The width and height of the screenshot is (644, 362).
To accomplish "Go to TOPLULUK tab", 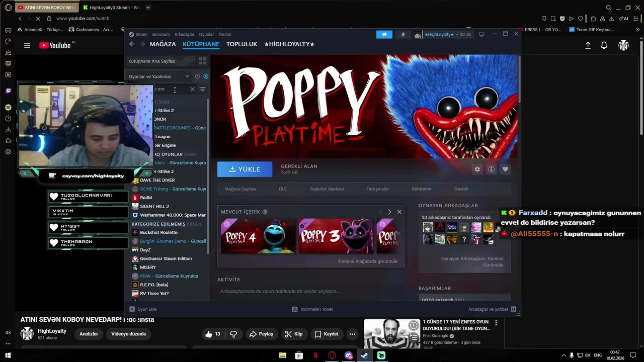I will click(x=242, y=44).
